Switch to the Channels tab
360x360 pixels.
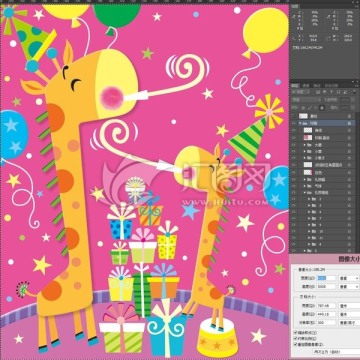[306, 85]
